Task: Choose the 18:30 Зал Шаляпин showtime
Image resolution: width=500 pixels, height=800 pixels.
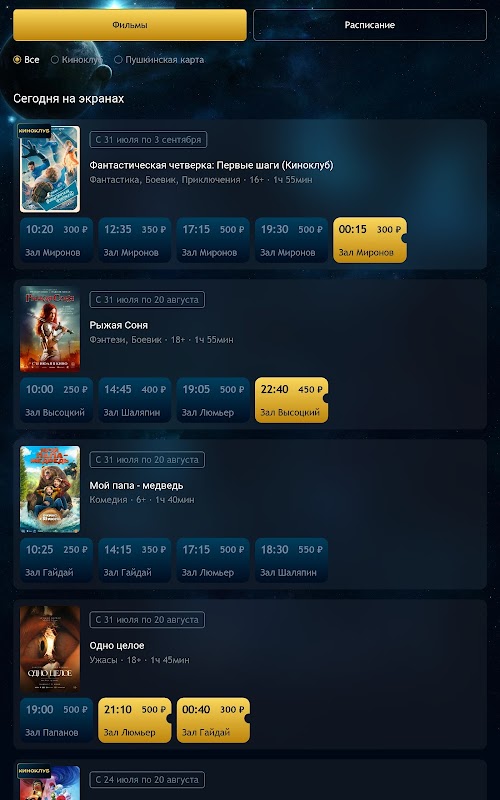Action: [x=291, y=560]
